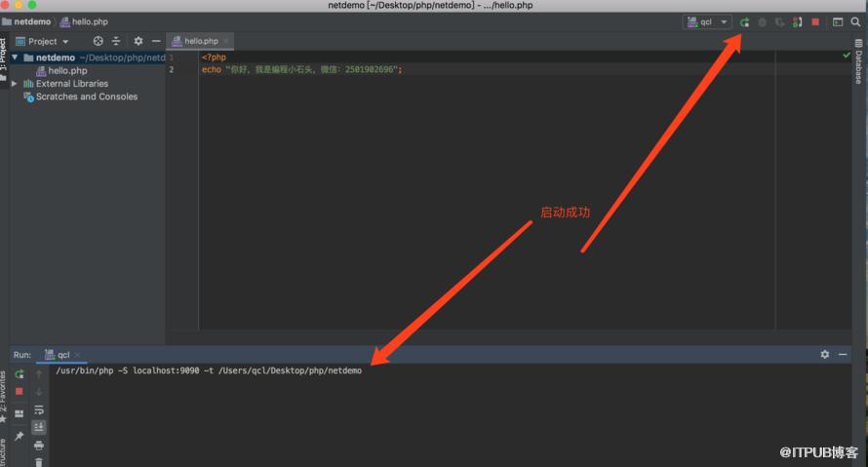Select Scratches and Consoles in tree

tap(80, 97)
